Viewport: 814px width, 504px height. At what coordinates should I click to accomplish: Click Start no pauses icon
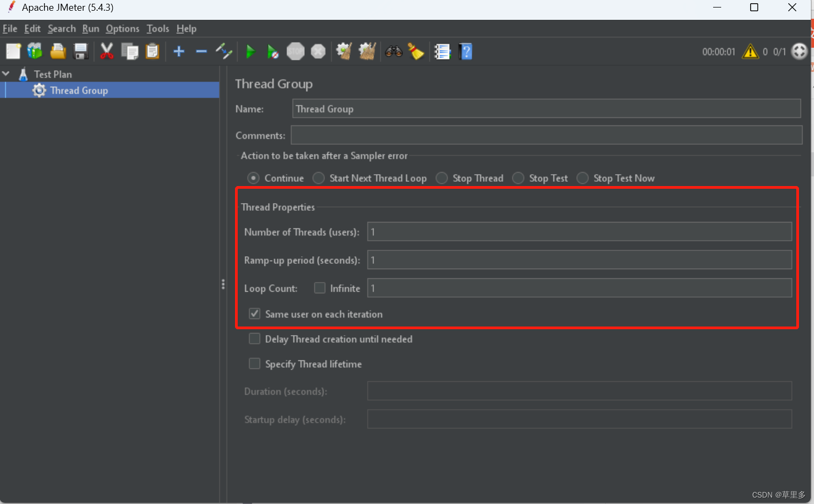pyautogui.click(x=273, y=51)
